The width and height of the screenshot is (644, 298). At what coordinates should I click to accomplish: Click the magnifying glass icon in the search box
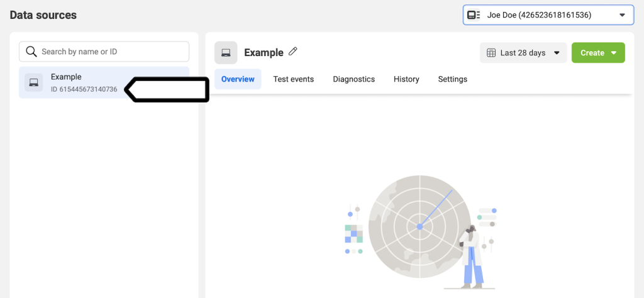[x=31, y=52]
